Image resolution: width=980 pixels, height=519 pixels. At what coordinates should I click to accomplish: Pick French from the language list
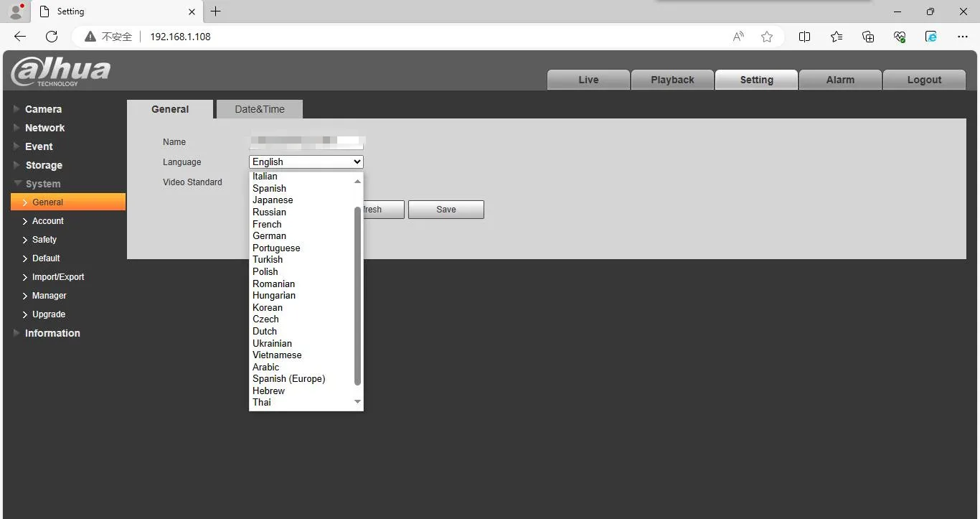point(302,224)
